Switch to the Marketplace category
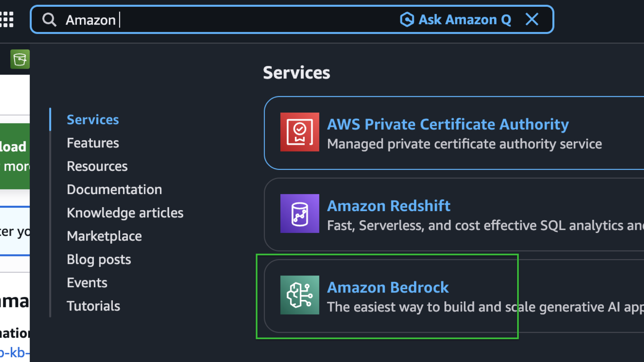The image size is (644, 362). (x=104, y=236)
